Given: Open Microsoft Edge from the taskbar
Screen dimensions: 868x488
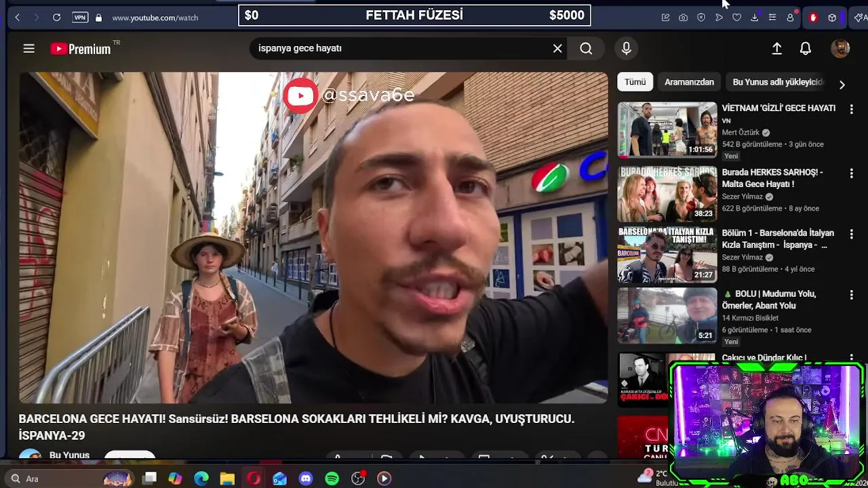Looking at the screenshot, I should click(x=201, y=479).
